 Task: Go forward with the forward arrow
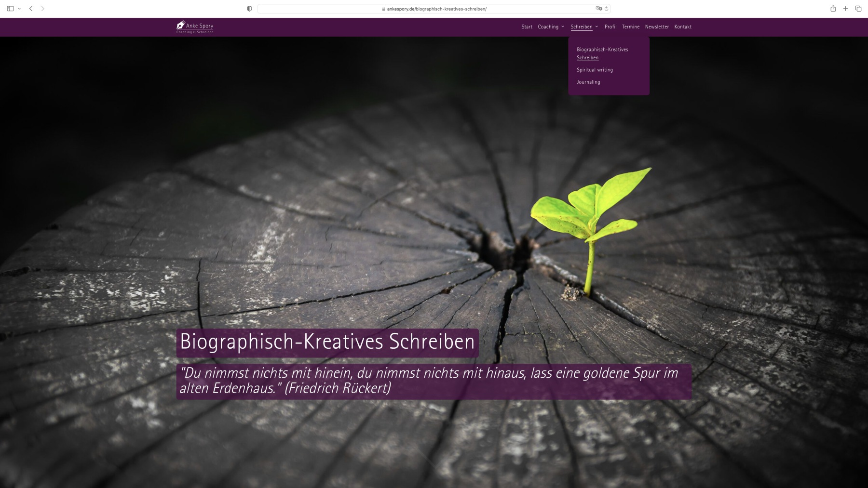43,9
